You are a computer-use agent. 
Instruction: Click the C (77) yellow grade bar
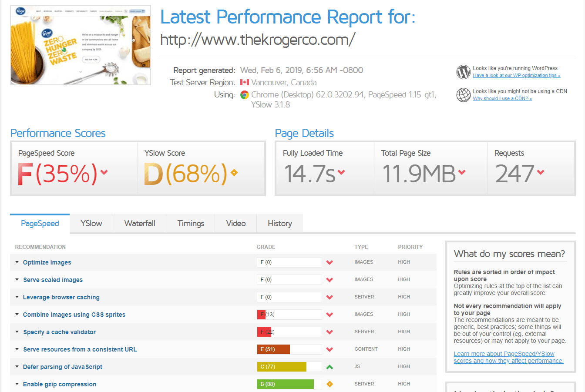point(289,367)
